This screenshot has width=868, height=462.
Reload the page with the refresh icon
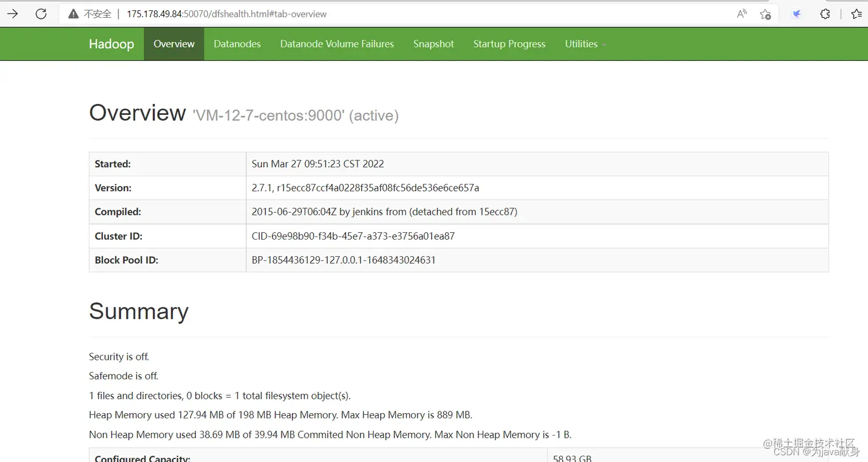(x=41, y=14)
